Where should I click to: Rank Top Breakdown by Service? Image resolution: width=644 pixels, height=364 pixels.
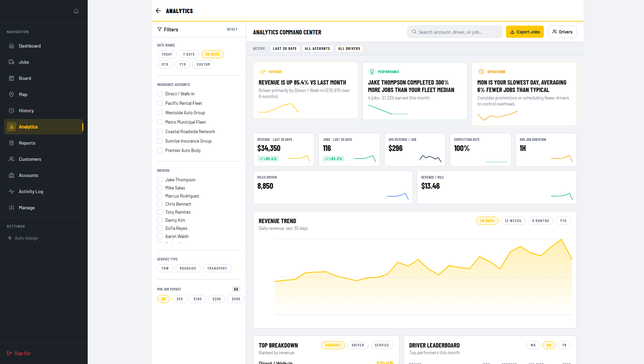click(382, 345)
